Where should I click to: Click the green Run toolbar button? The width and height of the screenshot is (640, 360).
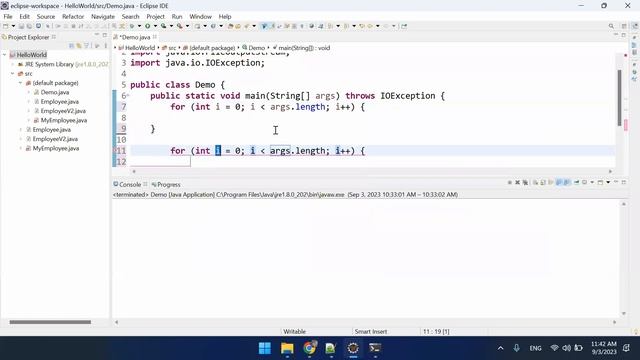pyautogui.click(x=148, y=26)
